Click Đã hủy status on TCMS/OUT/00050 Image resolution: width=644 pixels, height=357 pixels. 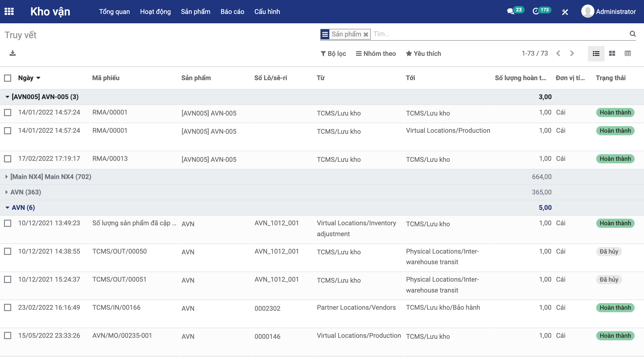pyautogui.click(x=609, y=252)
